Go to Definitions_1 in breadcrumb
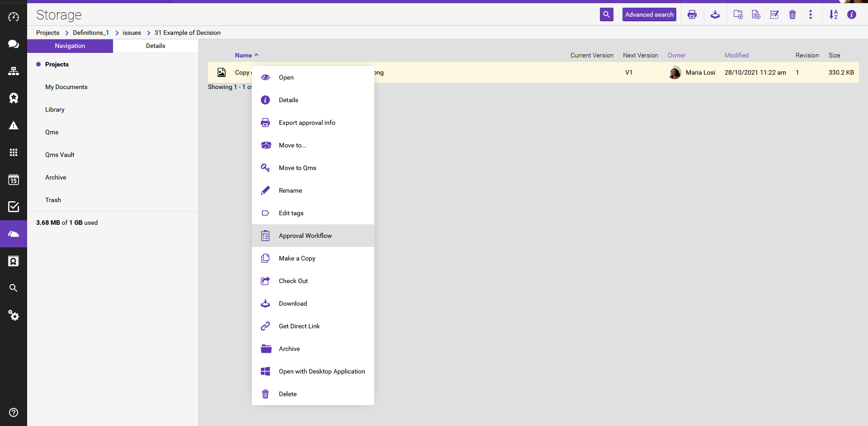Image resolution: width=868 pixels, height=426 pixels. pyautogui.click(x=91, y=33)
